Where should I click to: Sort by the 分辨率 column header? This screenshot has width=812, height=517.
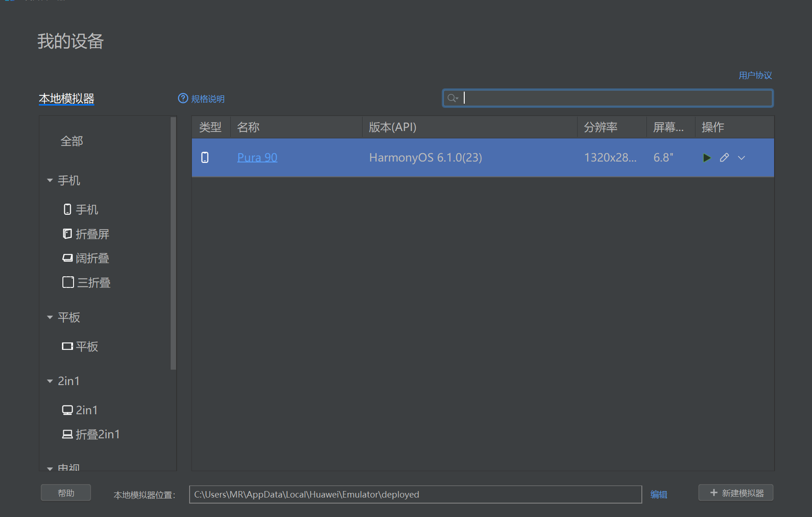612,127
